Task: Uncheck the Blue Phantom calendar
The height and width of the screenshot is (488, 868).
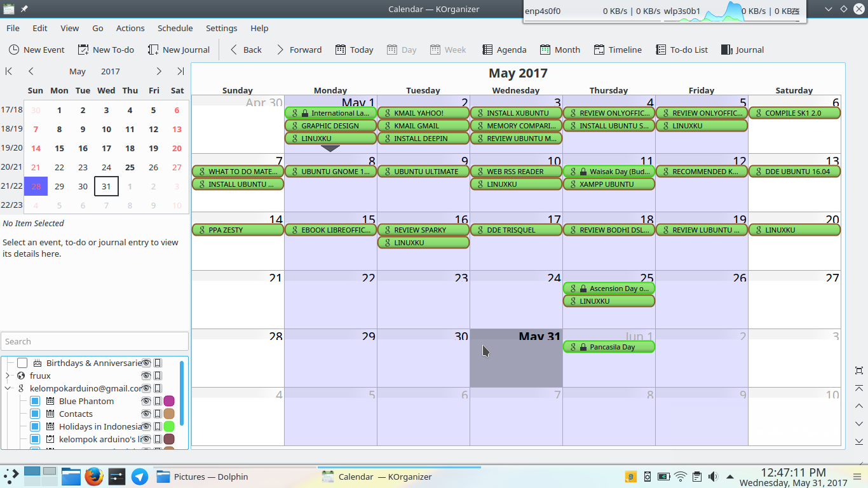Action: (x=35, y=401)
